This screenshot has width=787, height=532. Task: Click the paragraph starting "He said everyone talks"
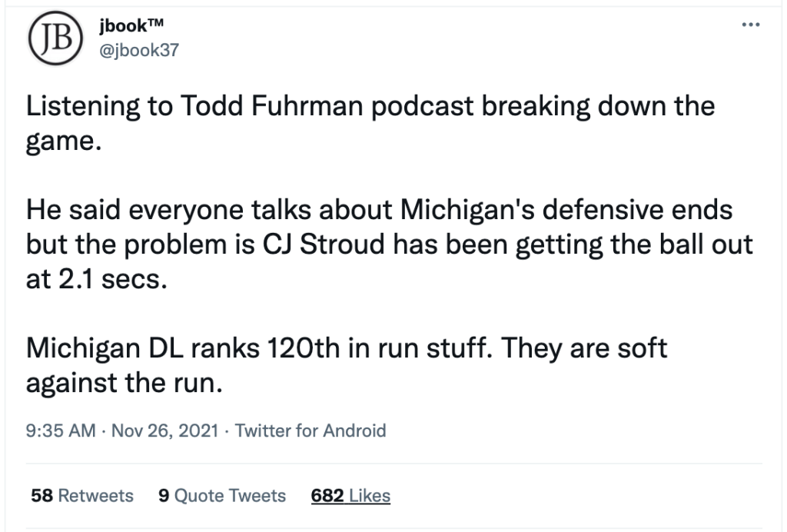coord(384,243)
